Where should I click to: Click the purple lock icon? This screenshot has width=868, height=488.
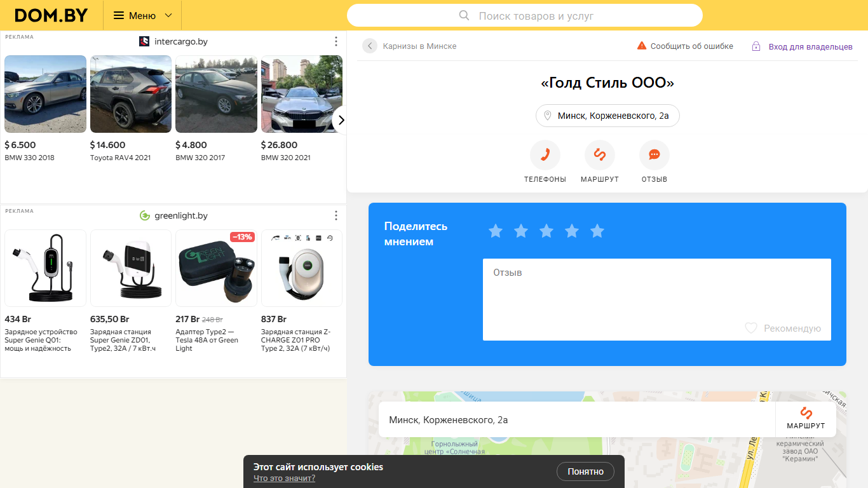tap(756, 46)
